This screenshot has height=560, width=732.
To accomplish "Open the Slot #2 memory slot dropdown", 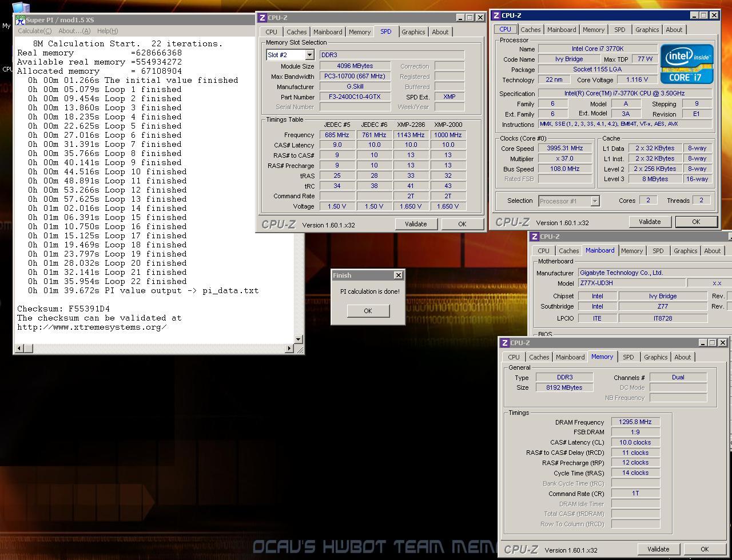I will click(x=309, y=55).
